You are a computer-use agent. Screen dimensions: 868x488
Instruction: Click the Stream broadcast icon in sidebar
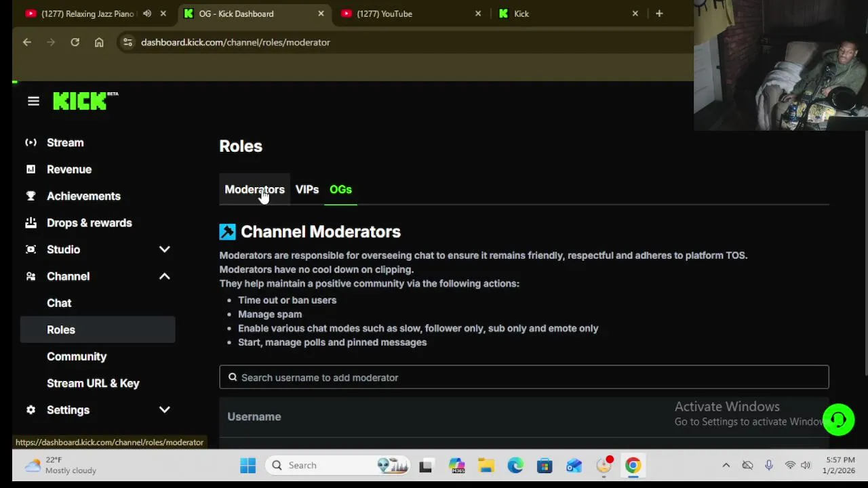point(31,142)
